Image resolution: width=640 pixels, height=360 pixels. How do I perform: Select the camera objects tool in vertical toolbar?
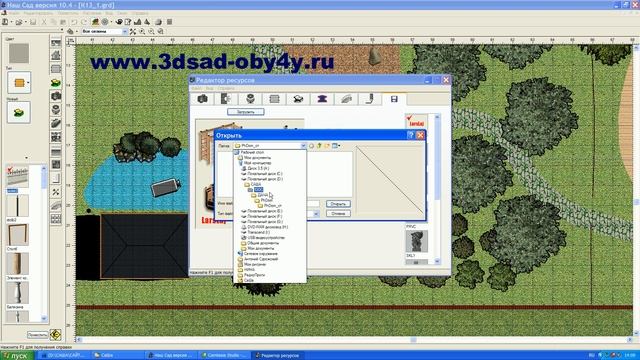(x=56, y=96)
